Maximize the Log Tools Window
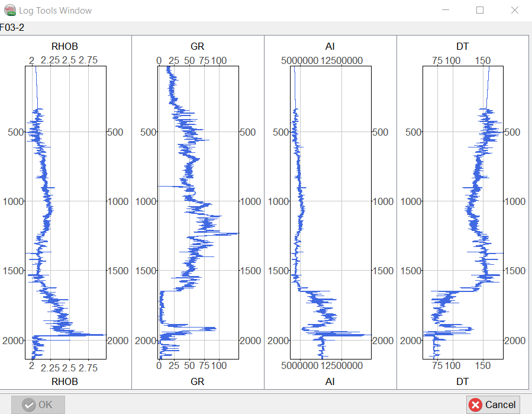Image resolution: width=532 pixels, height=414 pixels. (480, 10)
